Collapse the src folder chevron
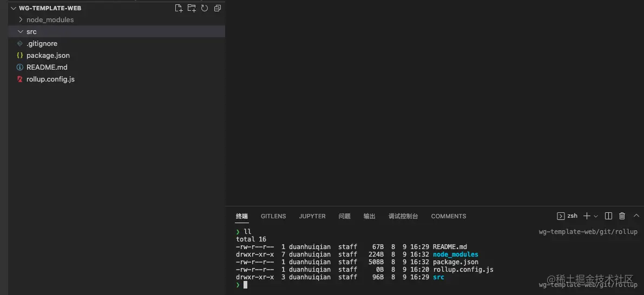This screenshot has height=295, width=644. click(x=21, y=31)
